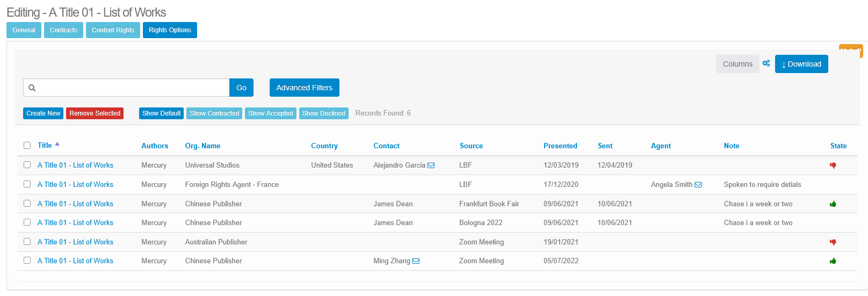Viewport: 868px width, 296px height.
Task: Click the Remove Selected button
Action: (95, 113)
